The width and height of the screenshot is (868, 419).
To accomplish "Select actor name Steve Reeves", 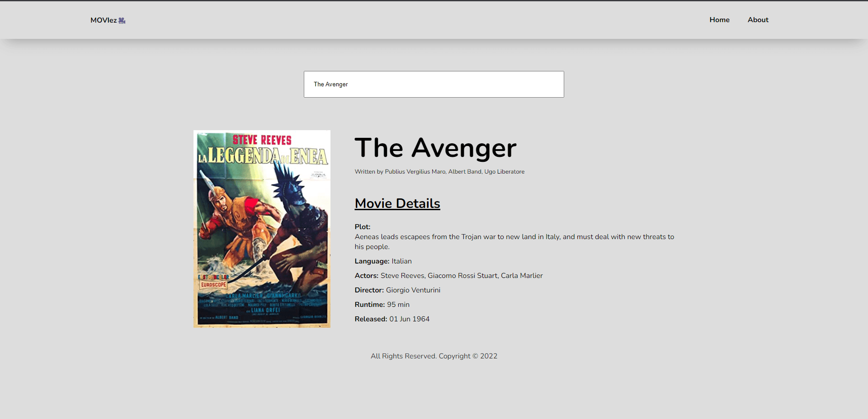I will click(402, 275).
